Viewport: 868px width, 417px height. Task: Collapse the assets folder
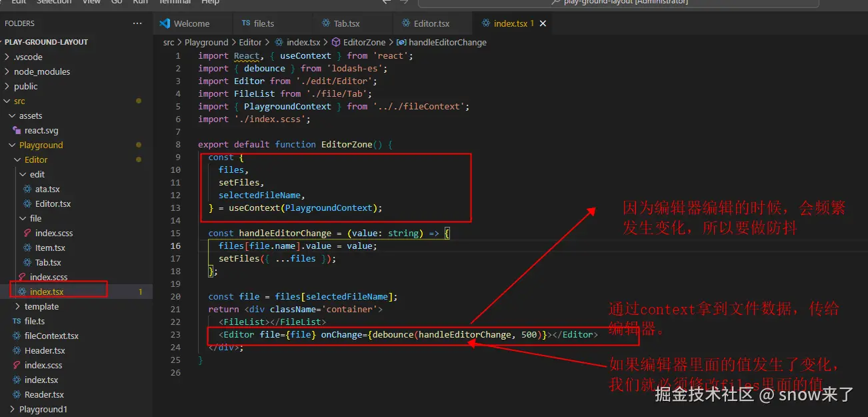coord(31,115)
